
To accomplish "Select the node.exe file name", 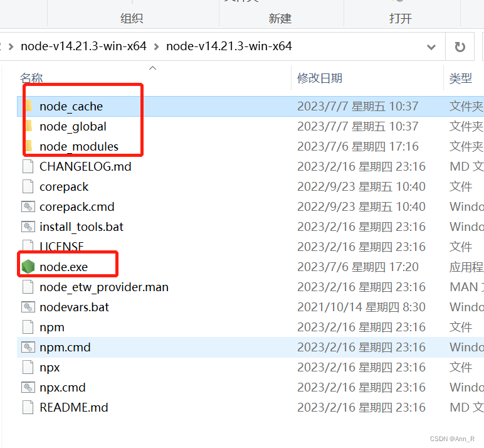I will [x=63, y=267].
